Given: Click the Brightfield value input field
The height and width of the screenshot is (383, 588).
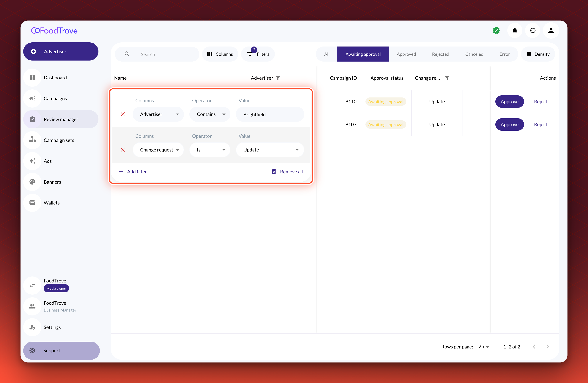Looking at the screenshot, I should pos(270,114).
